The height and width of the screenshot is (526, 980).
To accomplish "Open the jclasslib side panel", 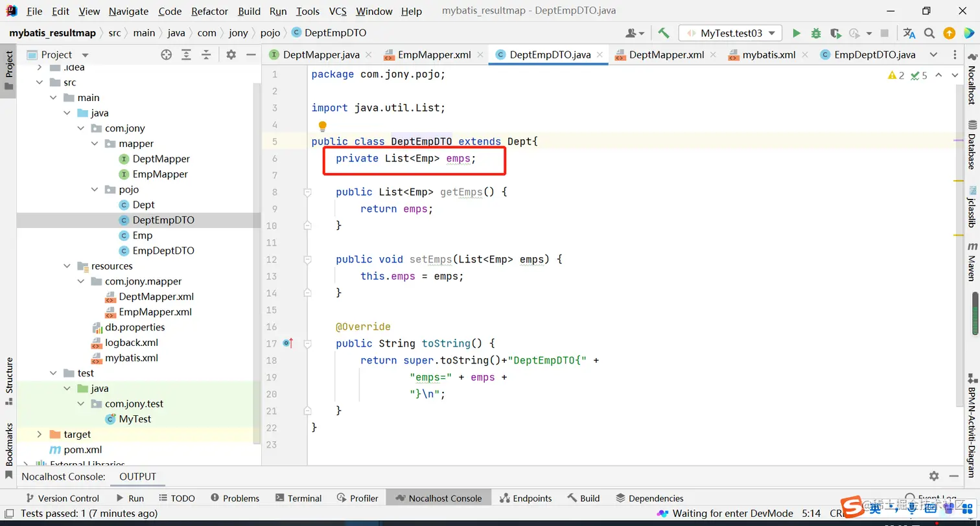I will click(x=972, y=207).
